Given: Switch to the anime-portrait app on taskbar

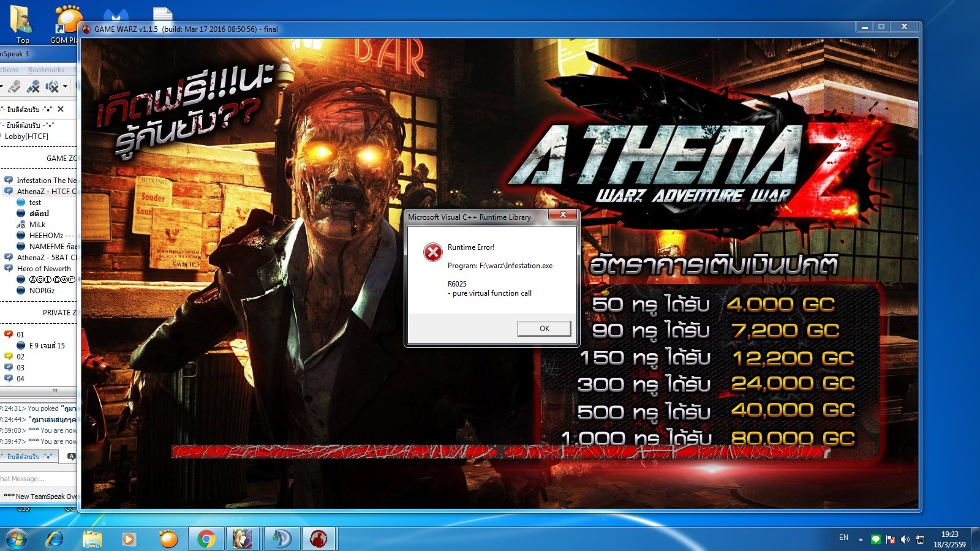Looking at the screenshot, I should tap(244, 539).
